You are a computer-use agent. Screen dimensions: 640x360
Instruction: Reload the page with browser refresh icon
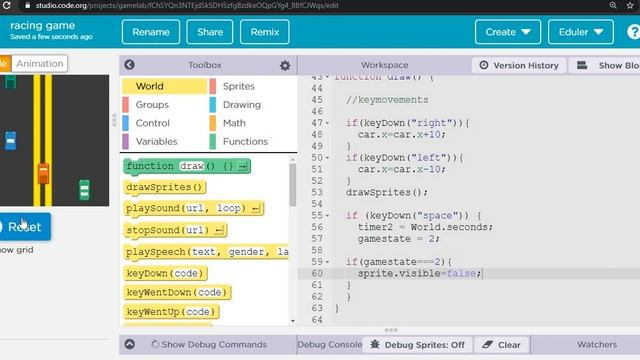coord(7,5)
